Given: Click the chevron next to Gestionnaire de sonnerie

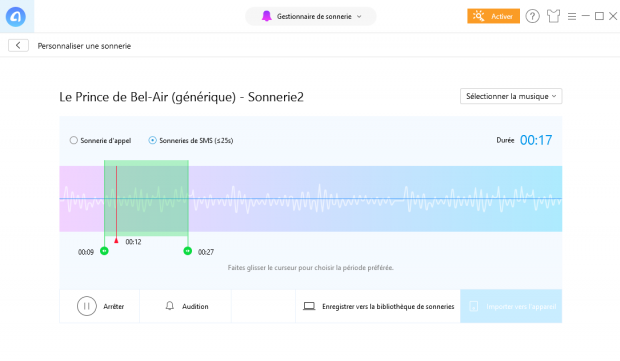Looking at the screenshot, I should click(359, 17).
